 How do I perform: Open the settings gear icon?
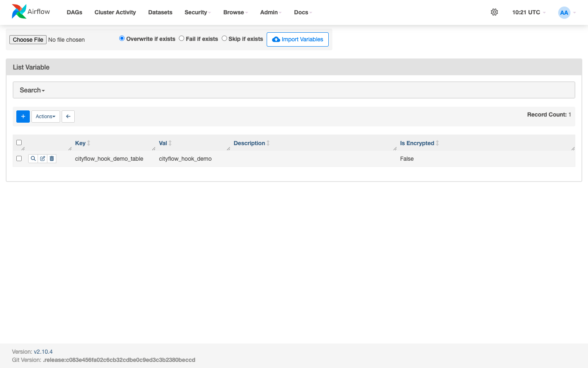click(x=494, y=12)
